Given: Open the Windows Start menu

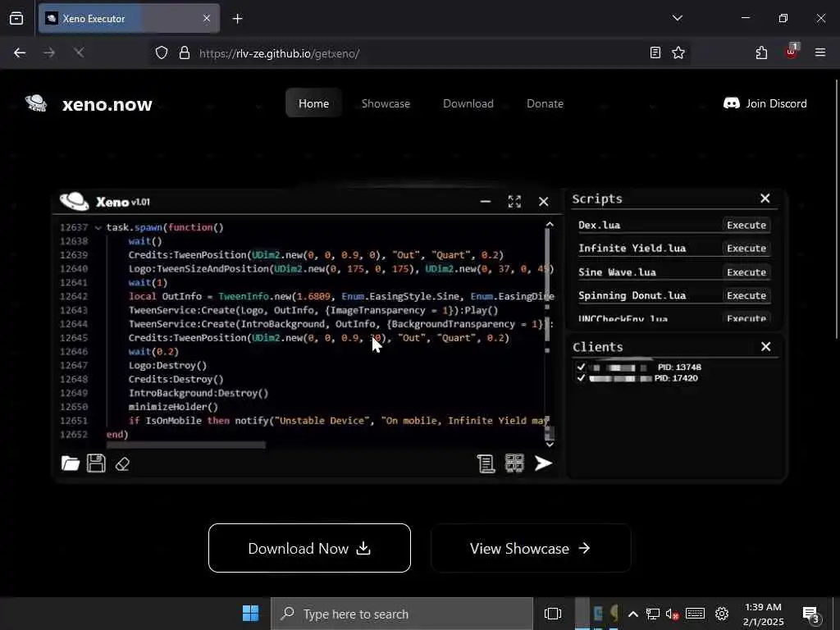Looking at the screenshot, I should pyautogui.click(x=250, y=614).
